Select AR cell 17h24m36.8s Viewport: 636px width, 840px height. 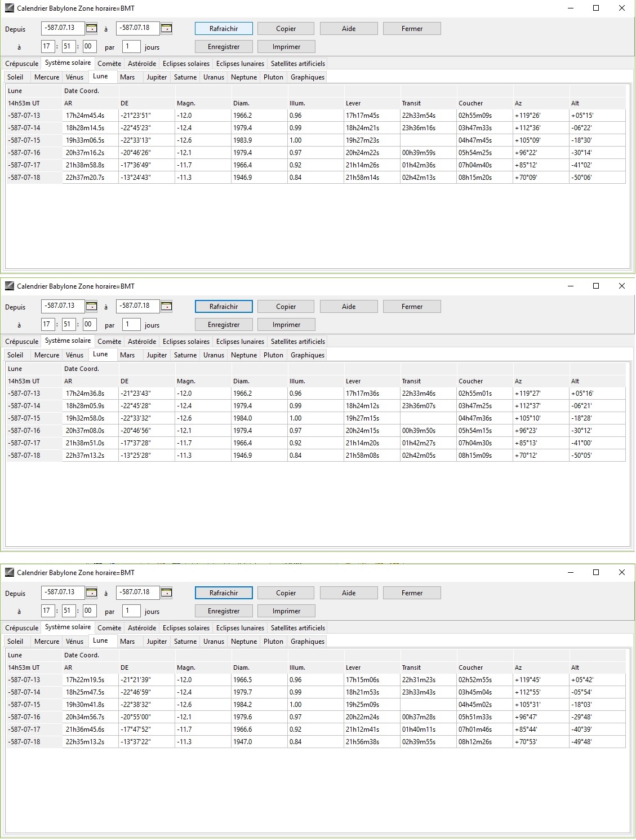pyautogui.click(x=90, y=394)
